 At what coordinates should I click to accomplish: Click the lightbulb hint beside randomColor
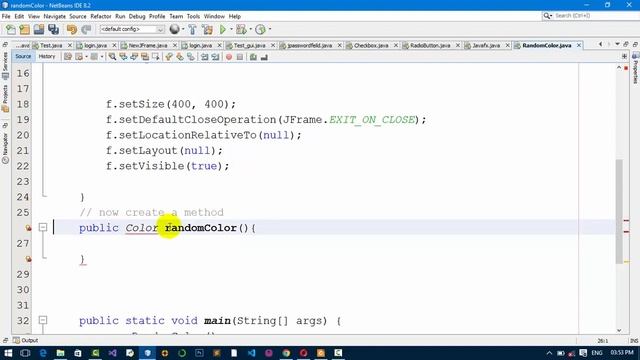[28, 228]
